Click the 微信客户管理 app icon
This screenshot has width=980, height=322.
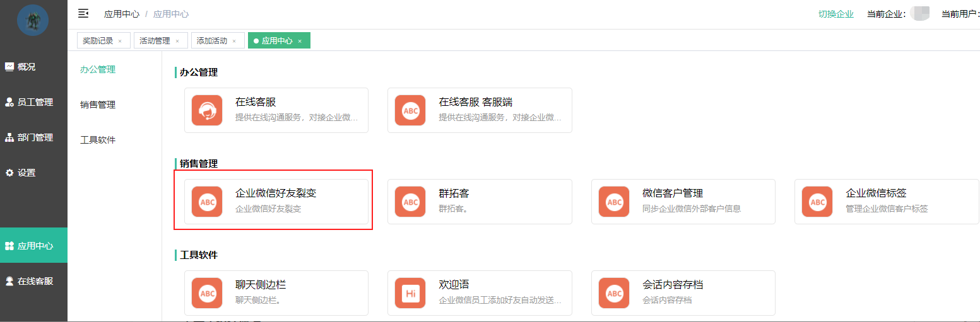pyautogui.click(x=614, y=202)
